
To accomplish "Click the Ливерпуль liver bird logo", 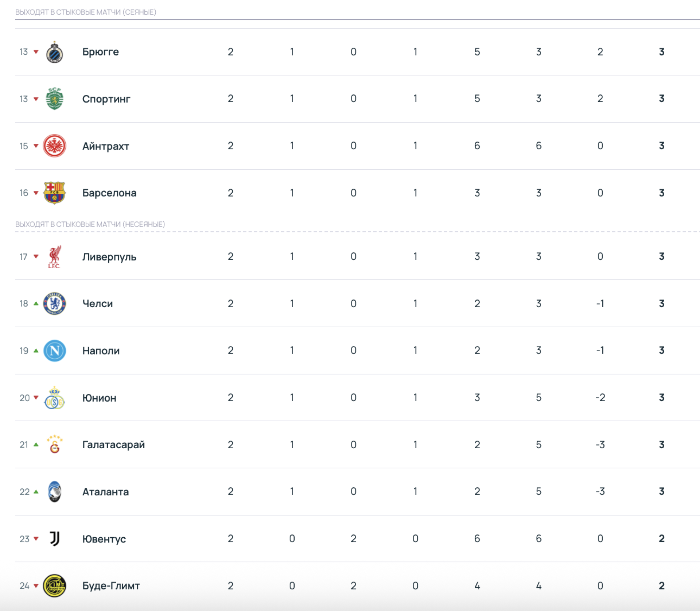I will coord(54,257).
